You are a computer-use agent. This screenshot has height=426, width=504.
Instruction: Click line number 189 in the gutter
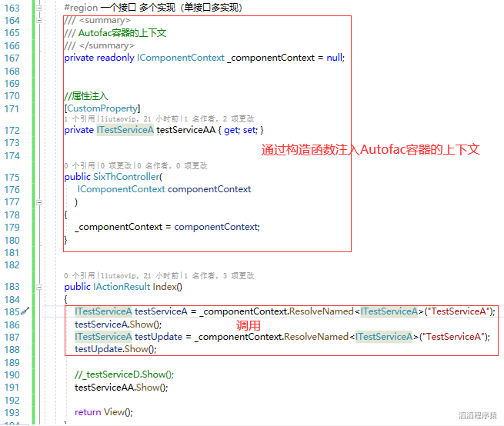point(12,363)
